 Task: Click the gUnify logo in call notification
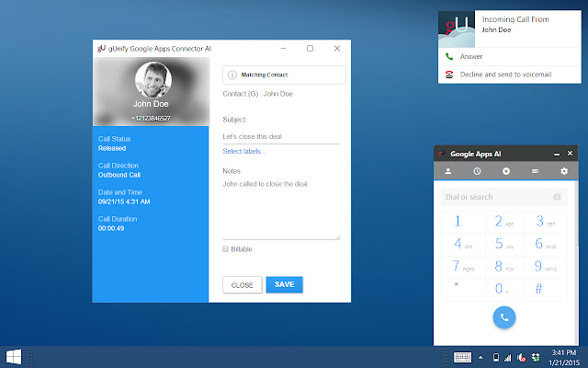tap(457, 29)
